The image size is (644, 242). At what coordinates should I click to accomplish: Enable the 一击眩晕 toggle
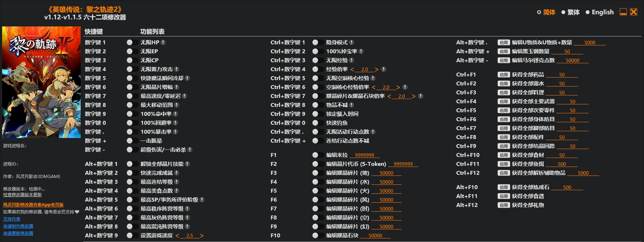point(132,141)
